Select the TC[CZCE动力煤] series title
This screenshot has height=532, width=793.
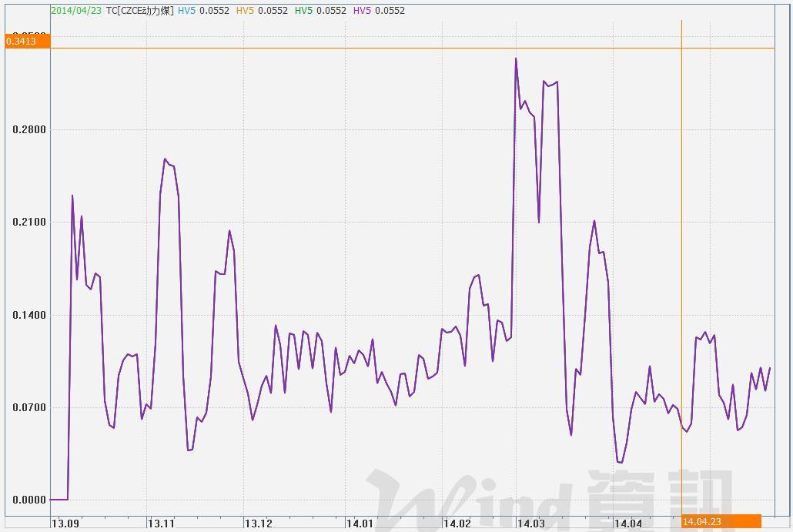coord(140,11)
